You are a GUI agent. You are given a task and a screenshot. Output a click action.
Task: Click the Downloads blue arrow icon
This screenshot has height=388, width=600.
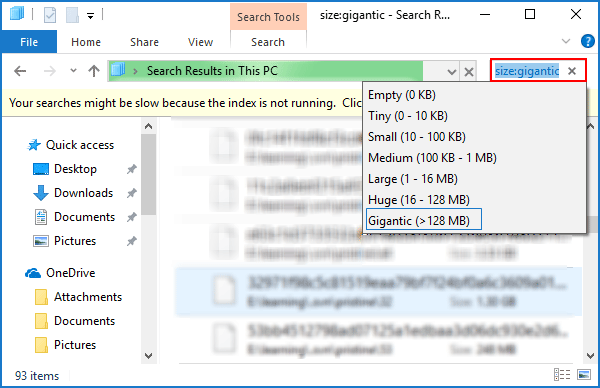(x=41, y=193)
